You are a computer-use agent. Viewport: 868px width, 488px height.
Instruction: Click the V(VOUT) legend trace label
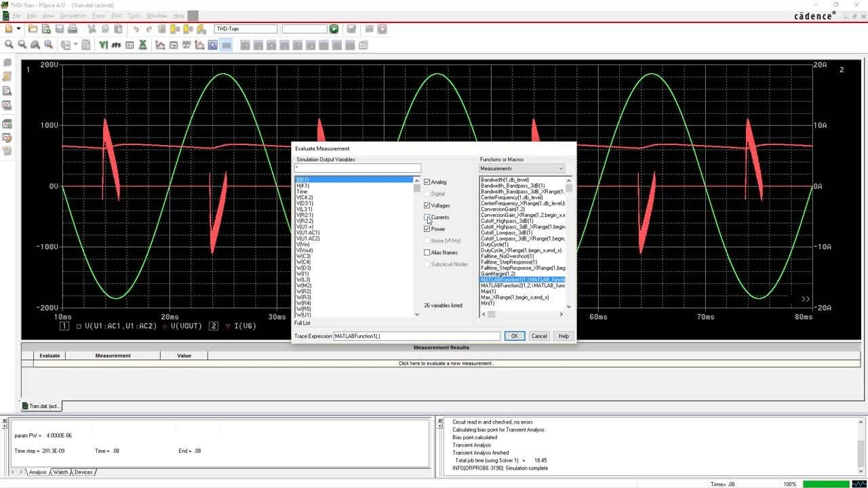tap(186, 326)
